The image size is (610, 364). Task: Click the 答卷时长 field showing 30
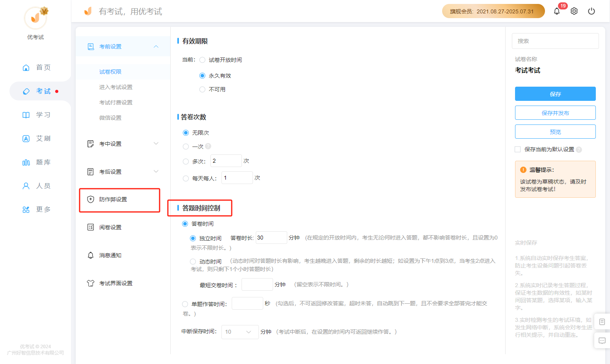271,238
